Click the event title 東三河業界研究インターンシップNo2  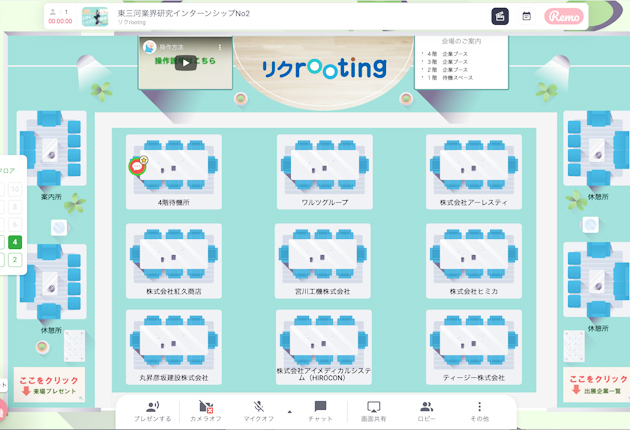184,13
